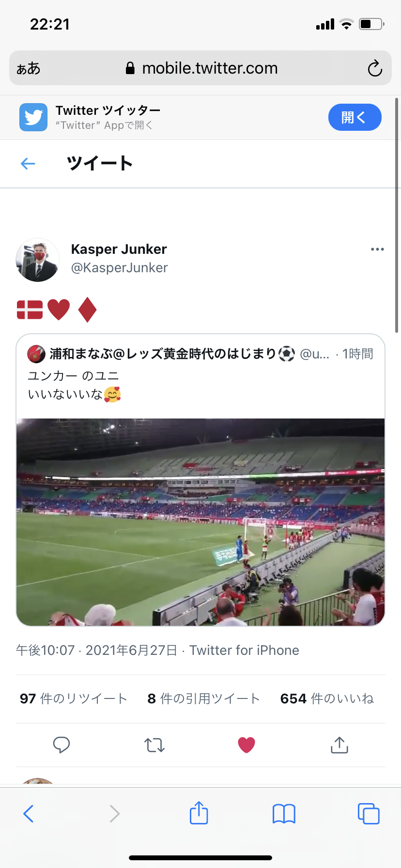This screenshot has width=401, height=868.
Task: Open Safari tabs overview icon
Action: (369, 814)
